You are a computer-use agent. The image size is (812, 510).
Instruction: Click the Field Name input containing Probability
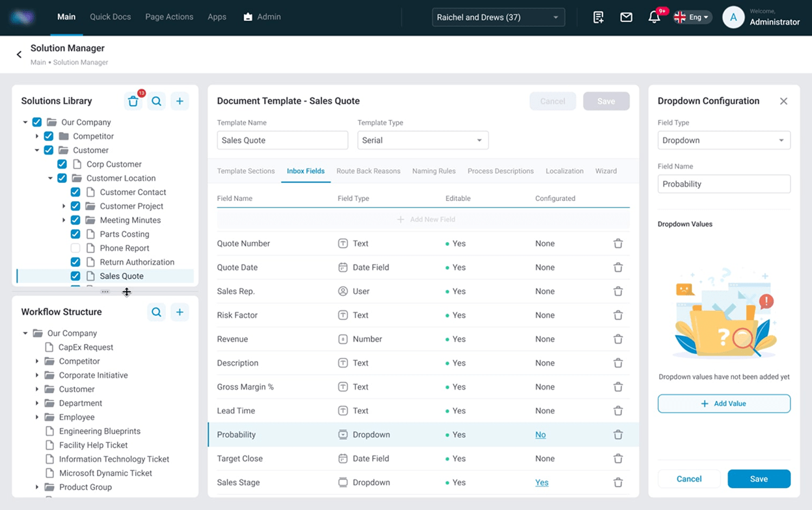[724, 183]
